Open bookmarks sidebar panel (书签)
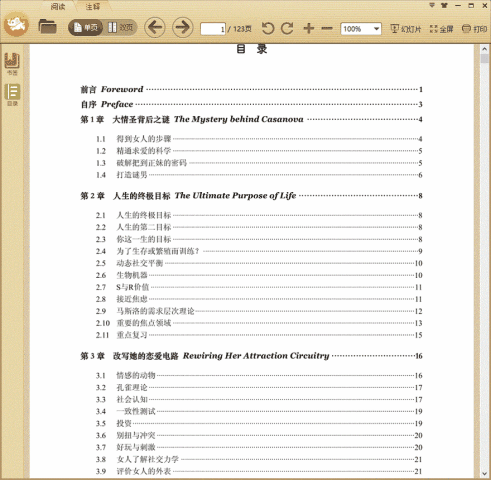Image resolution: width=491 pixels, height=480 pixels. coord(12,64)
